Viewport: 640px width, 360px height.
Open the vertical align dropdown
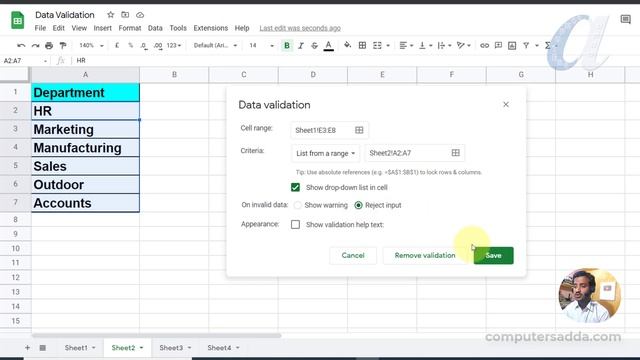(x=426, y=45)
